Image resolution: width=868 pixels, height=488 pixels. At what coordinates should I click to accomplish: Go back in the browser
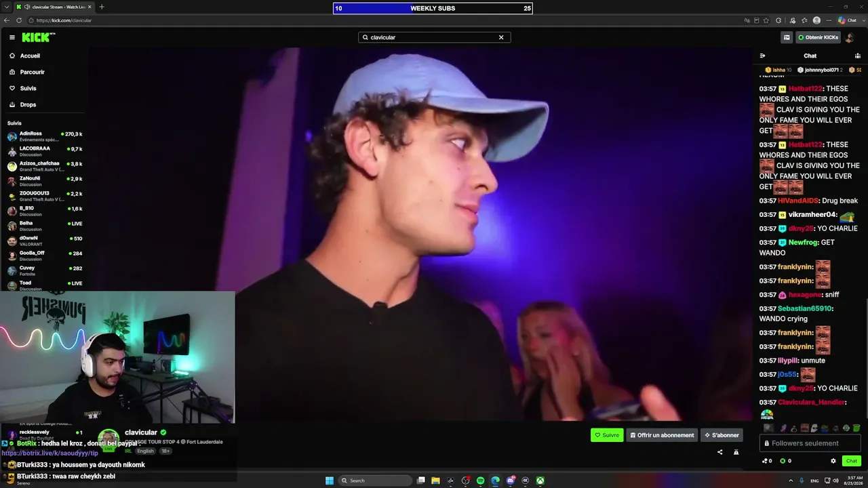pyautogui.click(x=7, y=20)
